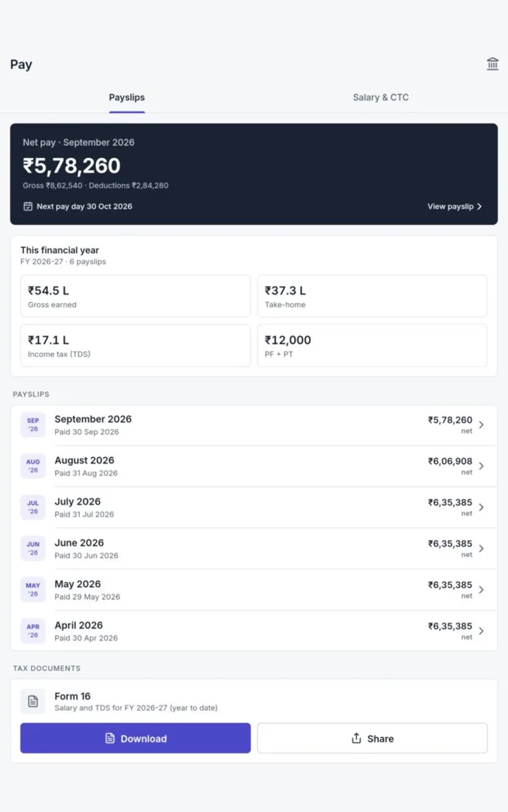This screenshot has width=508, height=812.
Task: Click the FY 2026-27 · 6 payslips subtitle
Action: point(64,262)
